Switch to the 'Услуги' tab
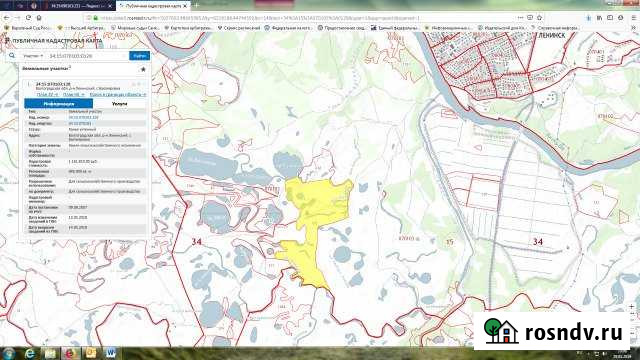 (119, 104)
